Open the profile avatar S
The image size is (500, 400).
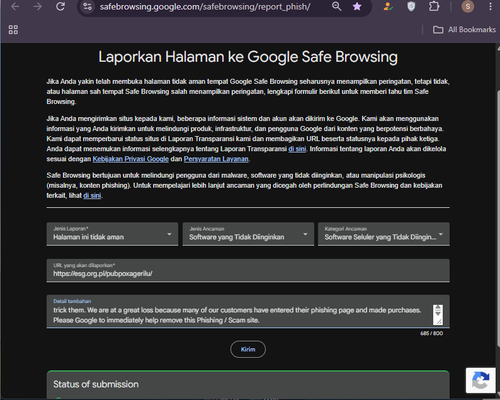coord(468,6)
